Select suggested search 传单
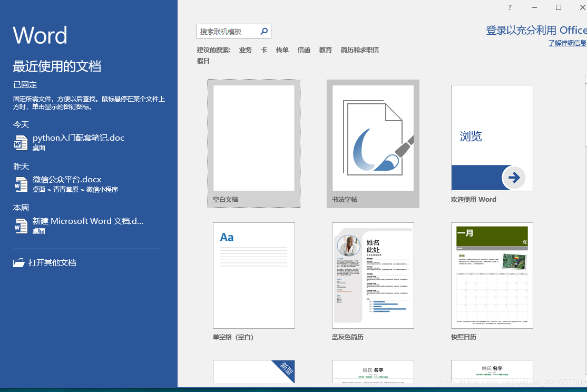The image size is (587, 392). [x=282, y=50]
